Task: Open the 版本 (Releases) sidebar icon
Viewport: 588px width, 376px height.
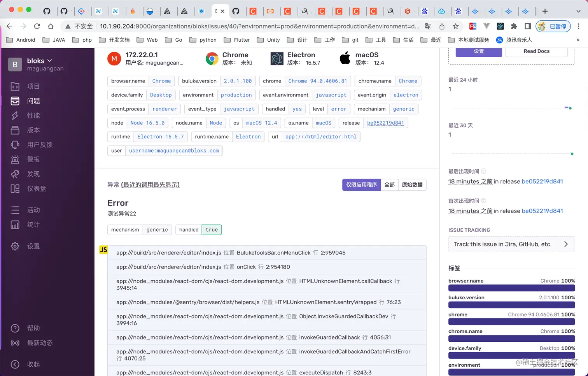Action: click(x=15, y=130)
